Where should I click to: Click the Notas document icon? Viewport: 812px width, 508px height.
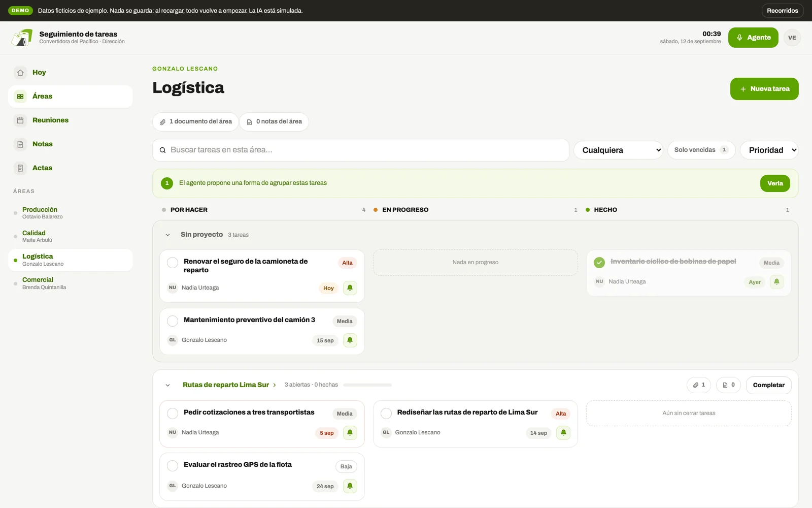[x=20, y=144]
